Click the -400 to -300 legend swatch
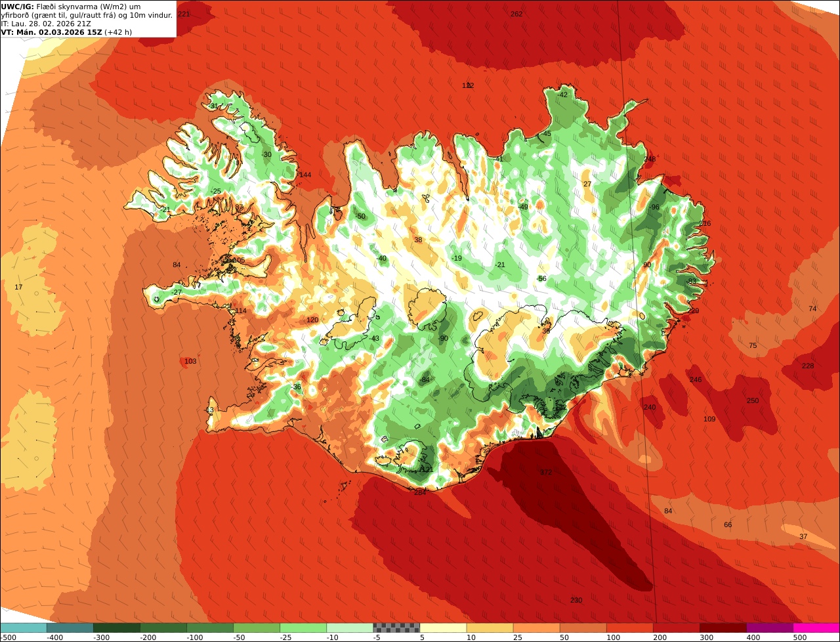840x642 pixels. tap(70, 628)
